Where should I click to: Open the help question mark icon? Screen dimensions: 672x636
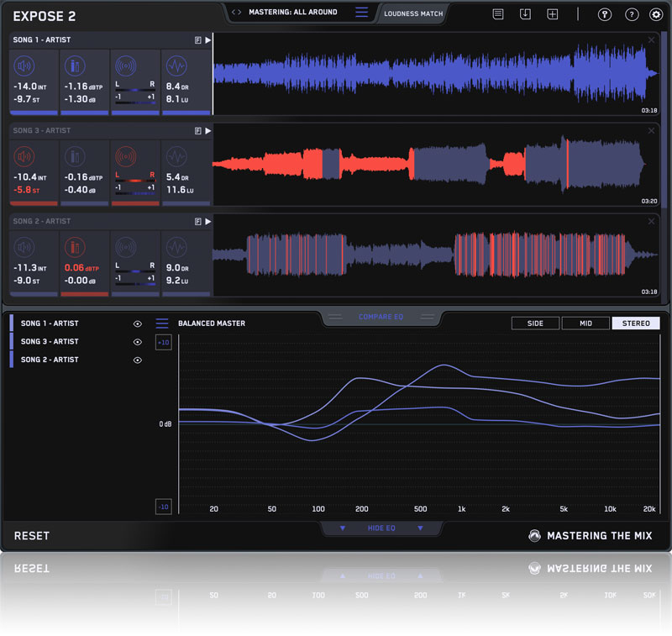(x=632, y=14)
